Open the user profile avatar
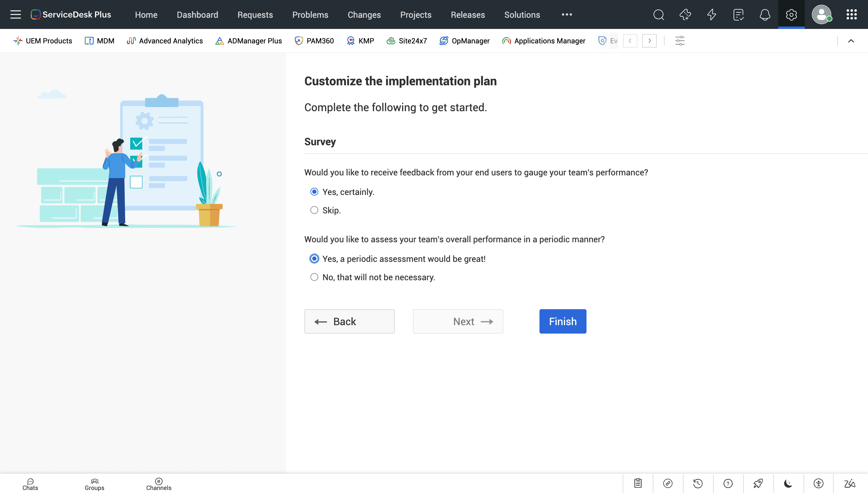Image resolution: width=868 pixels, height=493 pixels. 822,14
